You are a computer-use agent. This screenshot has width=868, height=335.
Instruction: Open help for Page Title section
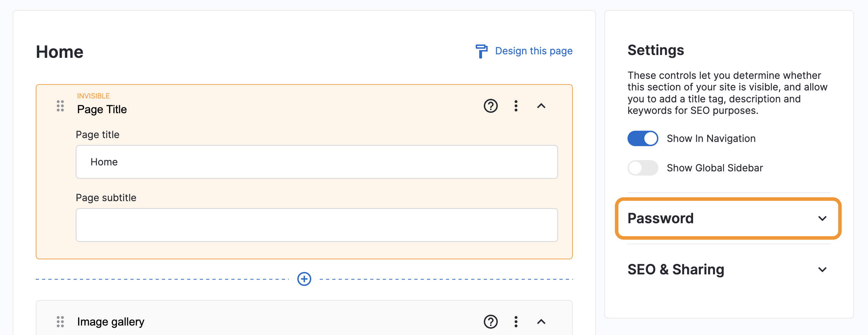pyautogui.click(x=490, y=106)
